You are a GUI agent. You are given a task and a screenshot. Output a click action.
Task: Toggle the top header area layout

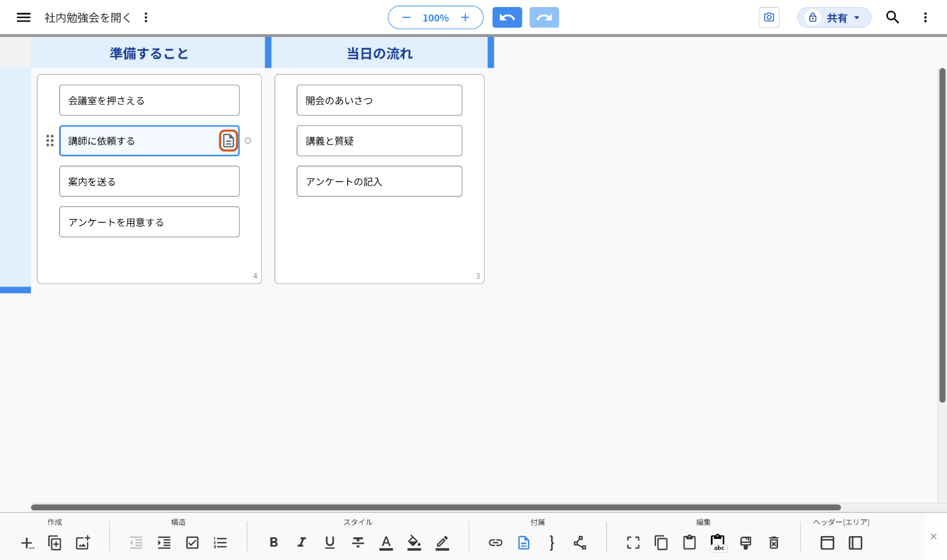[x=827, y=543]
